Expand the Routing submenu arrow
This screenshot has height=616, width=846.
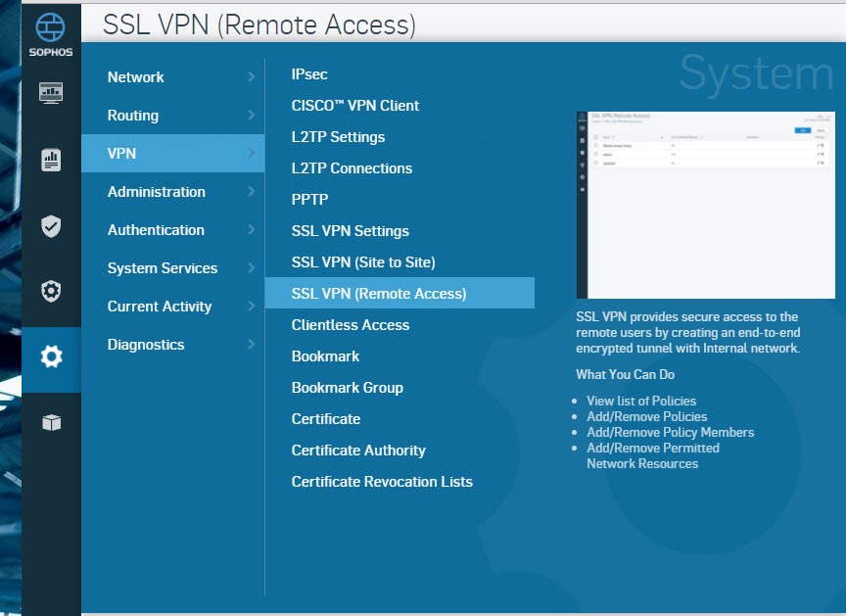(x=252, y=115)
